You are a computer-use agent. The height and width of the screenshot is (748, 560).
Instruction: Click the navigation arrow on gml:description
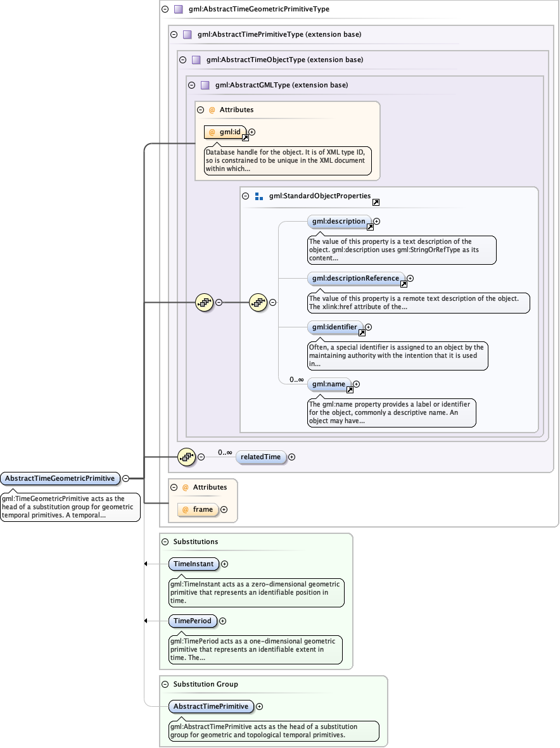click(371, 226)
